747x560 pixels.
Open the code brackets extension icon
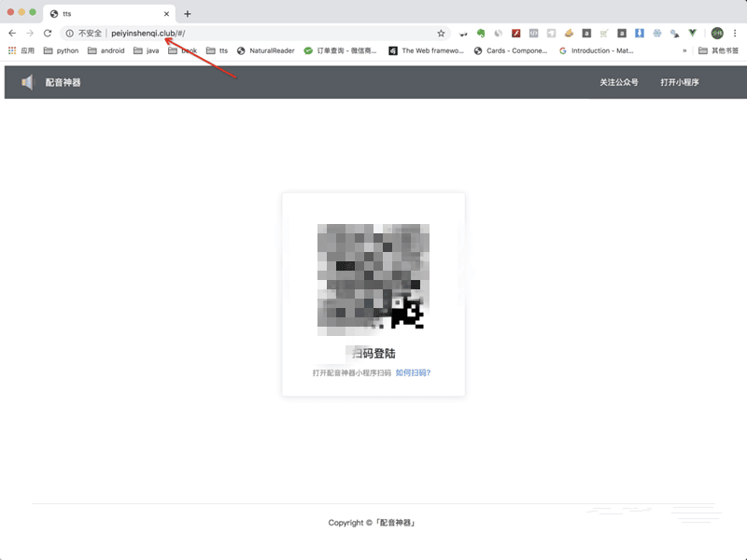[533, 34]
